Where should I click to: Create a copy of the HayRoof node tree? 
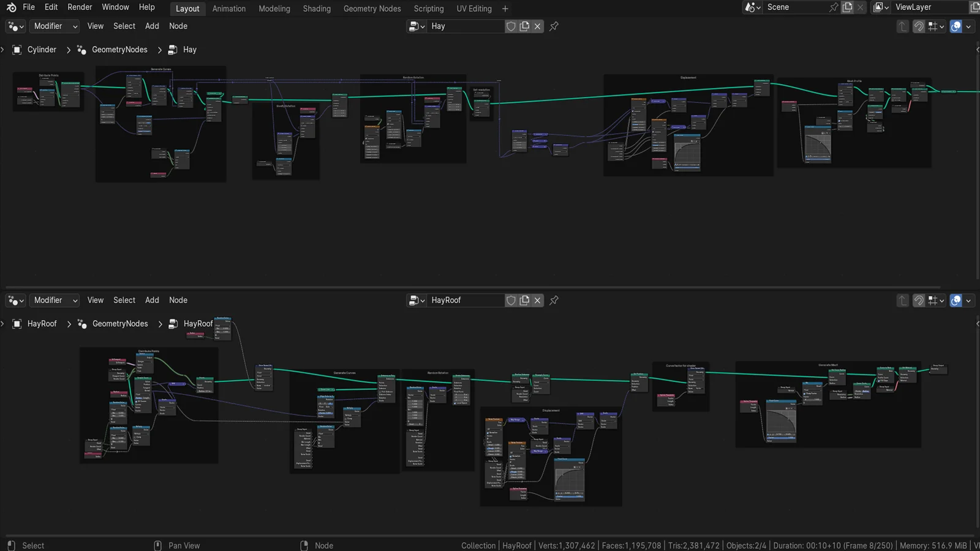(x=524, y=300)
